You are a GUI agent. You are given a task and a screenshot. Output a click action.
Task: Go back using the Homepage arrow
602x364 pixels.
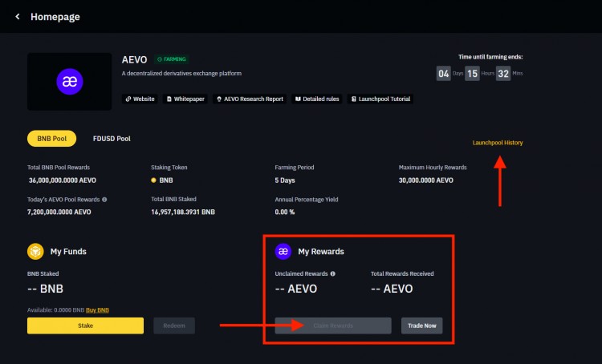pos(18,17)
